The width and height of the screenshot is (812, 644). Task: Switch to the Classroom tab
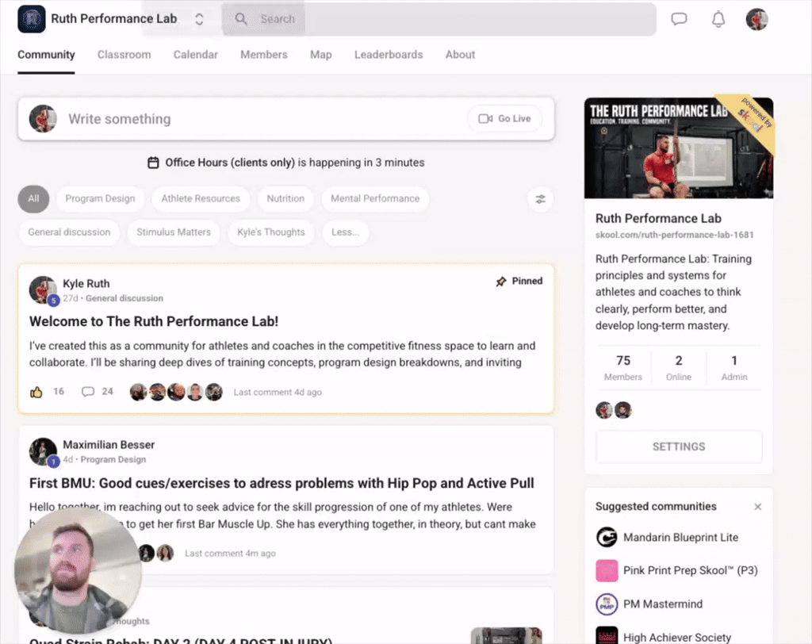124,55
